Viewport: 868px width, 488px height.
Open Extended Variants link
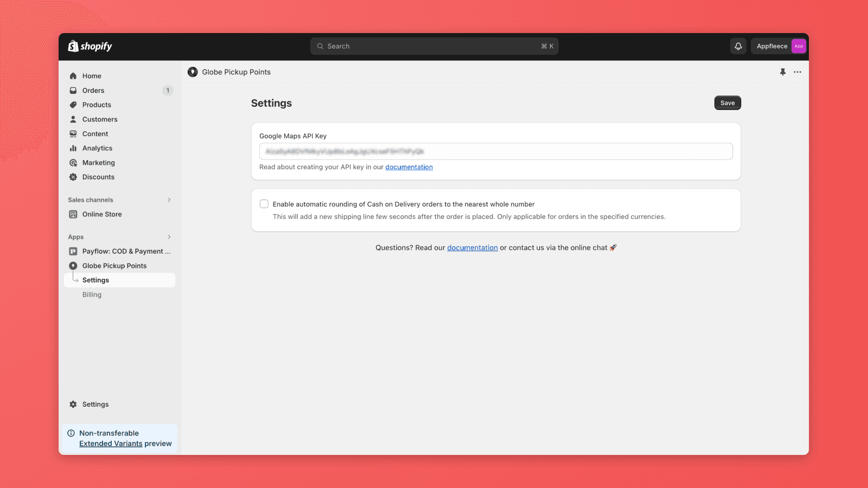coord(111,444)
